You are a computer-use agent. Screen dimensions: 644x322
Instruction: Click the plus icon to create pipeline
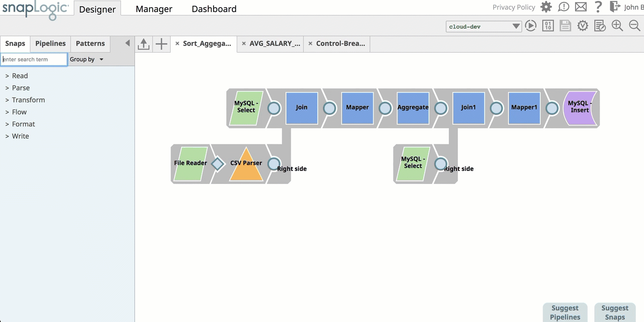click(x=161, y=44)
